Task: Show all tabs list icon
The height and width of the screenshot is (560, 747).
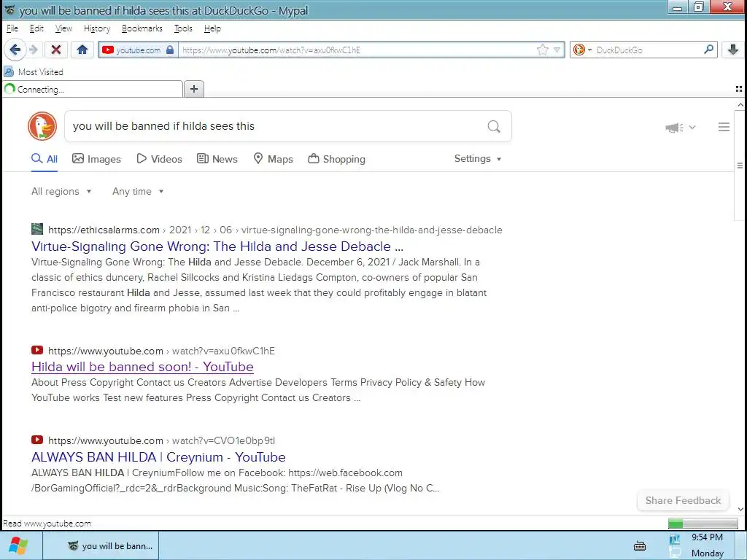Action: pyautogui.click(x=739, y=89)
